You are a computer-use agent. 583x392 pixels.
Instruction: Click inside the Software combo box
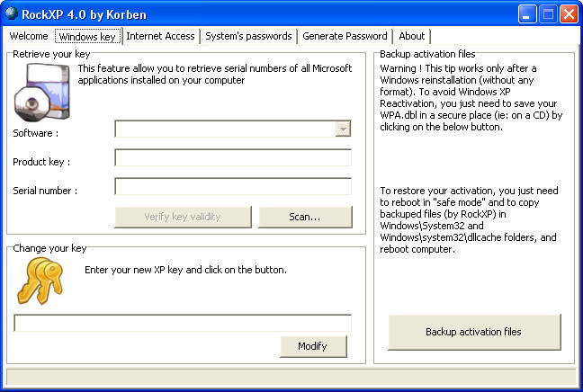coord(233,129)
